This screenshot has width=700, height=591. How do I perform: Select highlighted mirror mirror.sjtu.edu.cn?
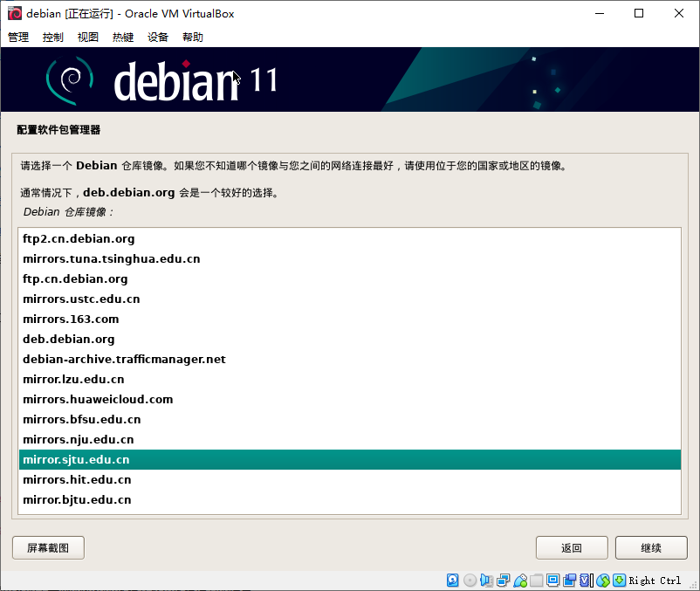click(x=350, y=460)
